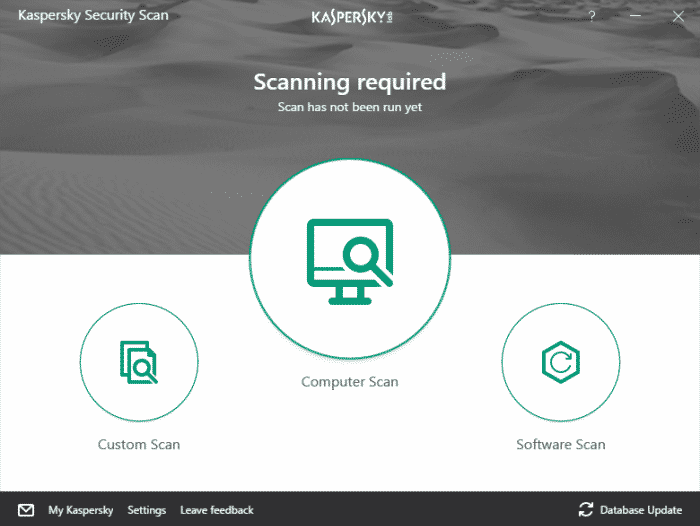Screen dimensions: 700x526
Task: Open help with the question mark icon
Action: point(592,17)
